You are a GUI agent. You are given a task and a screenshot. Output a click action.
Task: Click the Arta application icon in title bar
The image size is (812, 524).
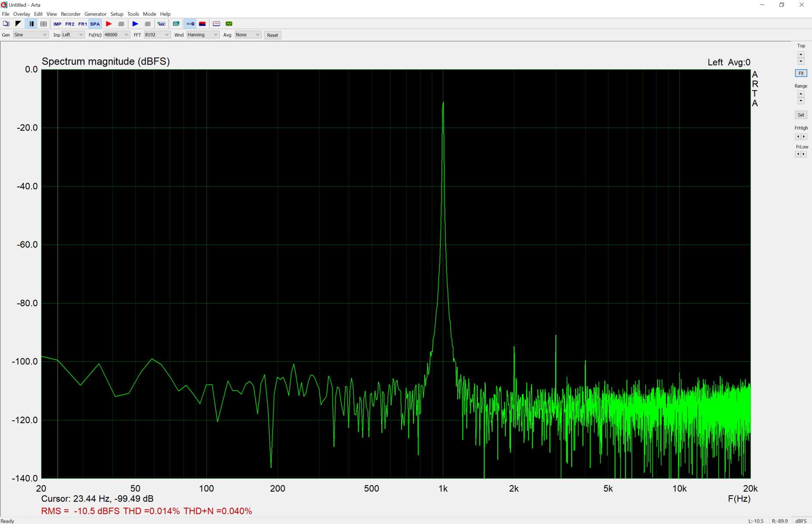click(x=4, y=5)
